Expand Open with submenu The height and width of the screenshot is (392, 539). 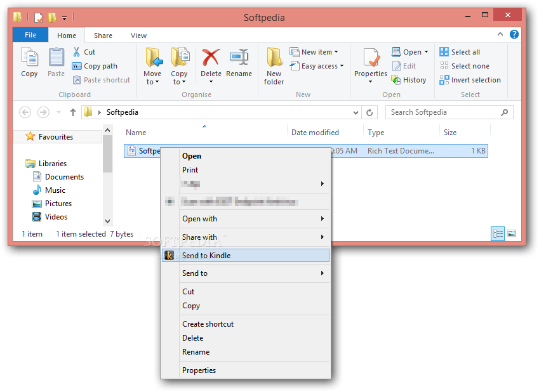click(246, 219)
